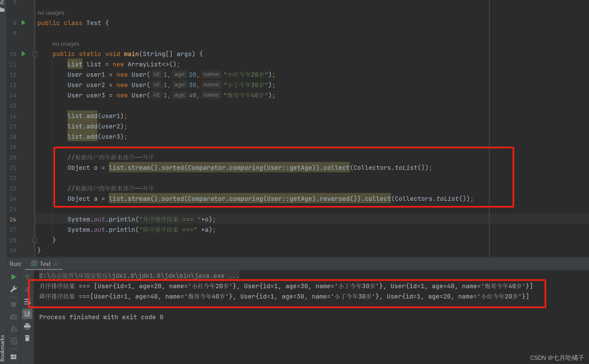Click list.add(user3) statement
The height and width of the screenshot is (364, 589).
point(97,137)
